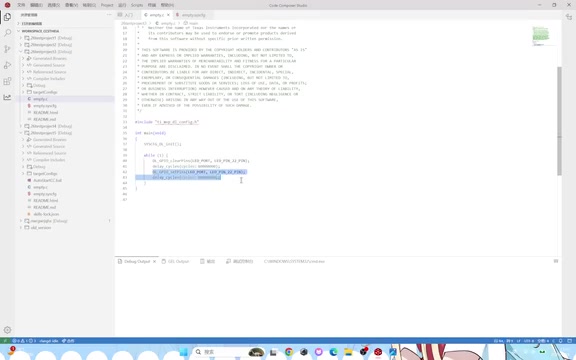This screenshot has width=576, height=360.
Task: Open Windows Start menu
Action: 183,352
